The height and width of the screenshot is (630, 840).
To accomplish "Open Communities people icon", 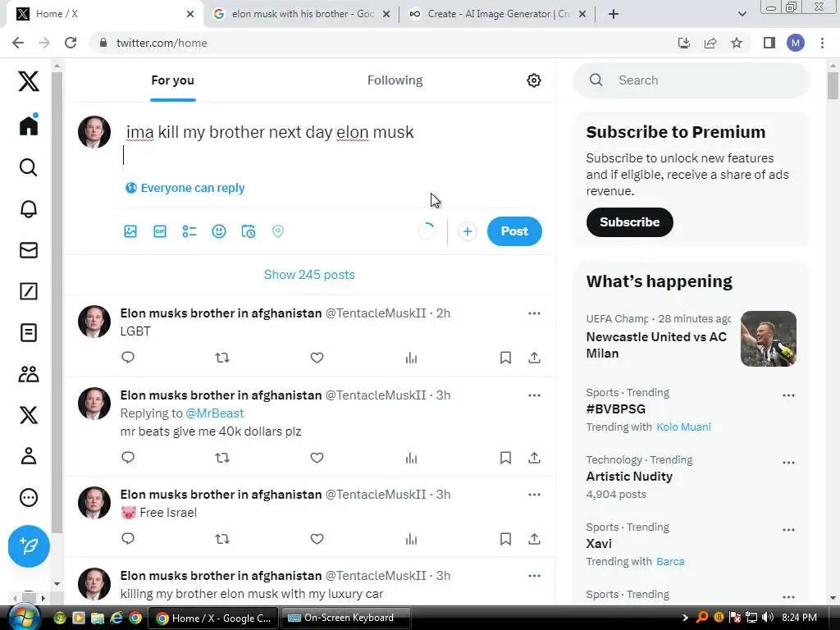I will (x=29, y=374).
